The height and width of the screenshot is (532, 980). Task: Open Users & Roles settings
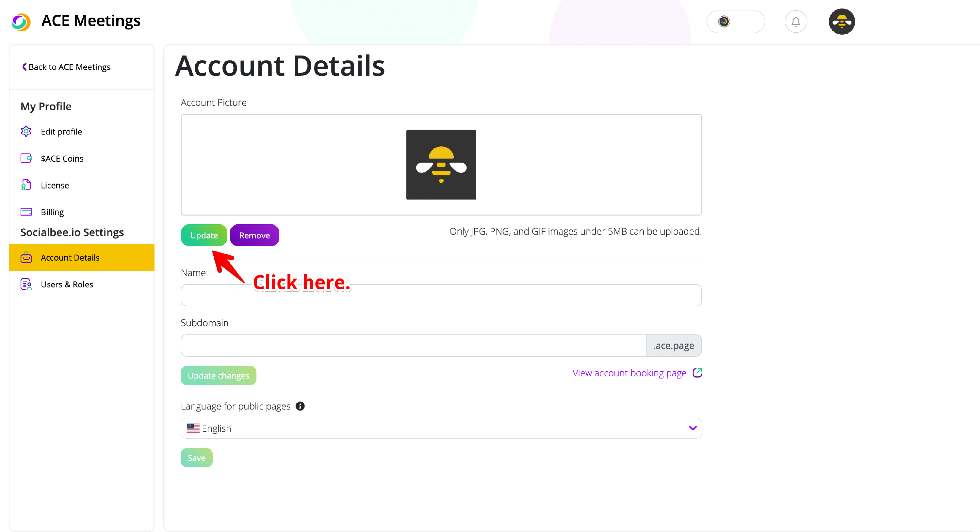(67, 284)
